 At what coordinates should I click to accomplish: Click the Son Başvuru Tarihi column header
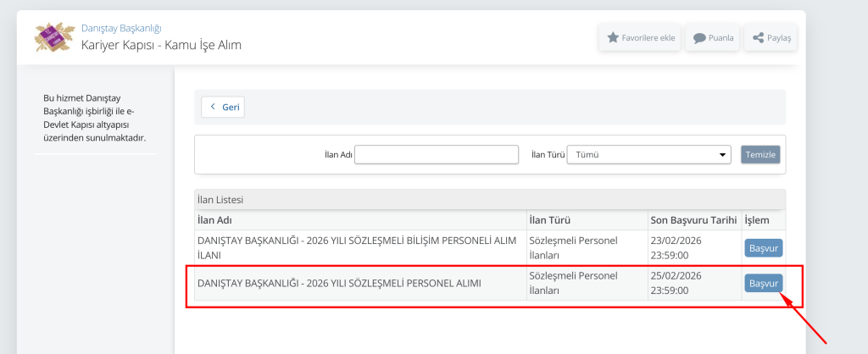point(694,220)
